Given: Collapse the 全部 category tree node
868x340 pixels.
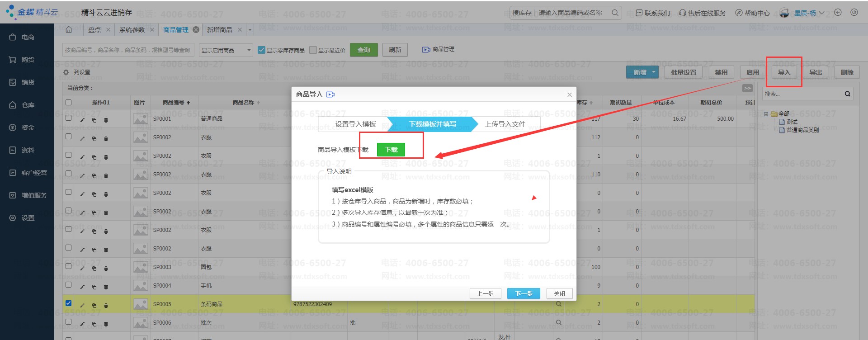Looking at the screenshot, I should (766, 114).
